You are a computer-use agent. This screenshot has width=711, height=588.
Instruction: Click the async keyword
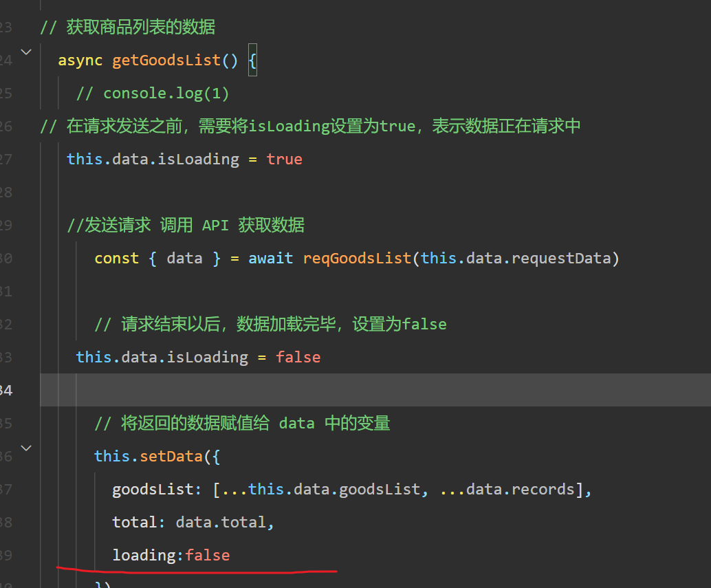point(80,61)
